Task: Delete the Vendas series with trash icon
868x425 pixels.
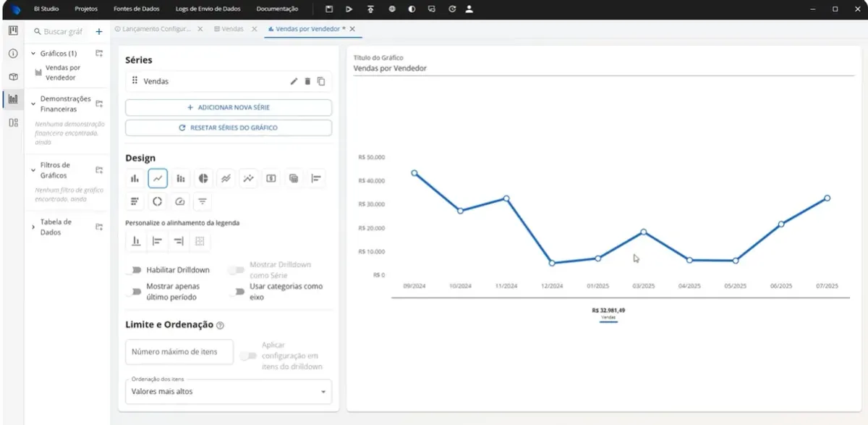Action: pos(307,81)
